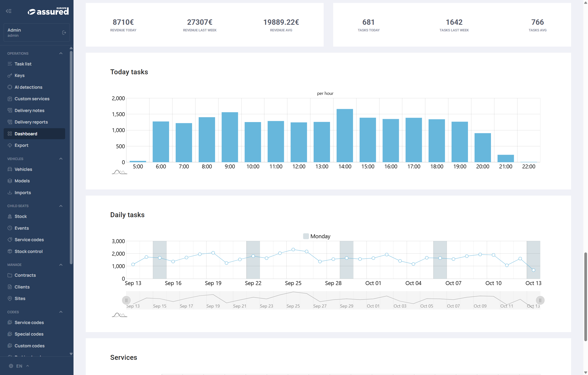The width and height of the screenshot is (588, 375).
Task: Open the Contracts page under MANAGE
Action: [x=25, y=275]
